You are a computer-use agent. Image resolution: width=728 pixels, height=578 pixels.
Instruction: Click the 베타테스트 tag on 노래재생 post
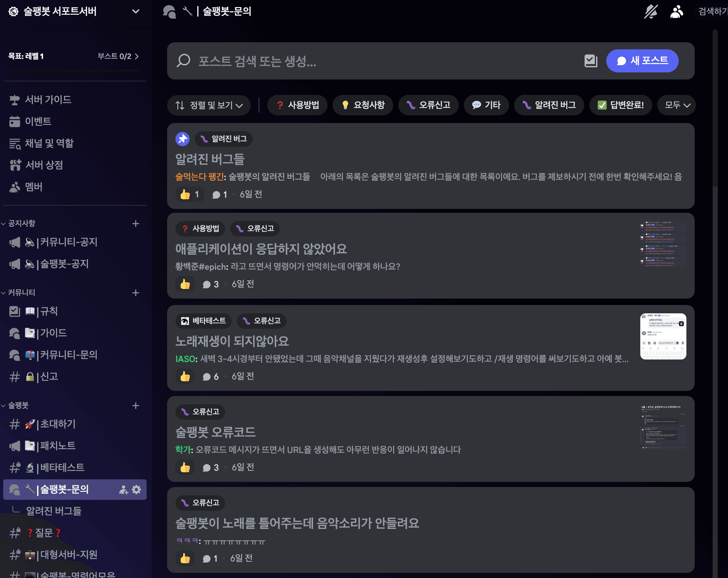point(204,321)
